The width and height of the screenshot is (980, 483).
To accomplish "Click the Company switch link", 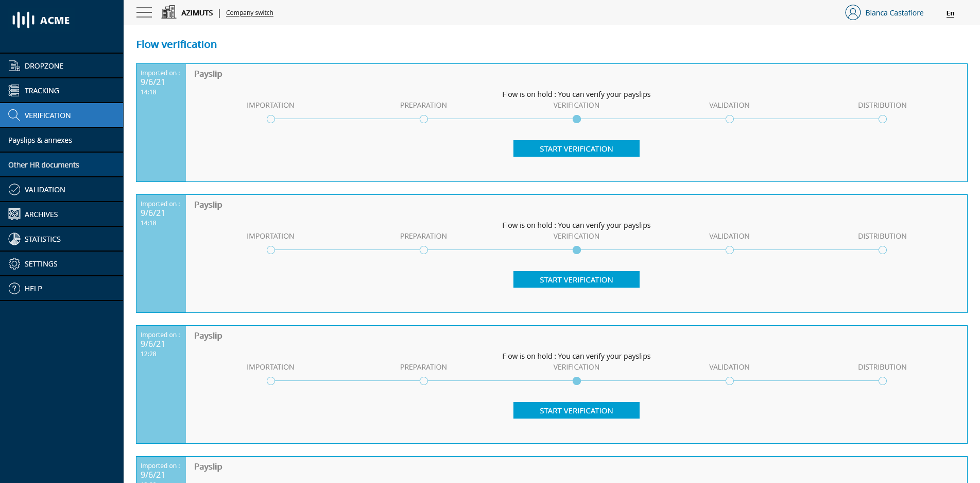I will [x=249, y=13].
